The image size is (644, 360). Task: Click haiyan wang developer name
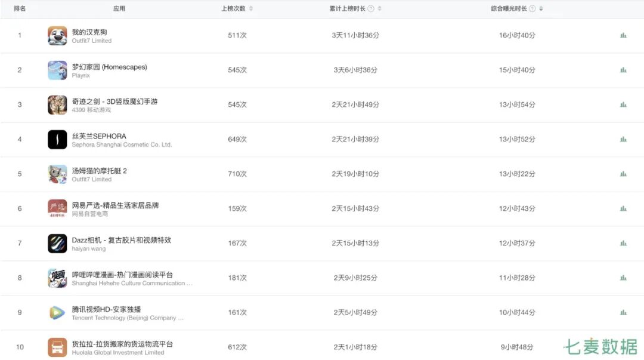(x=89, y=248)
